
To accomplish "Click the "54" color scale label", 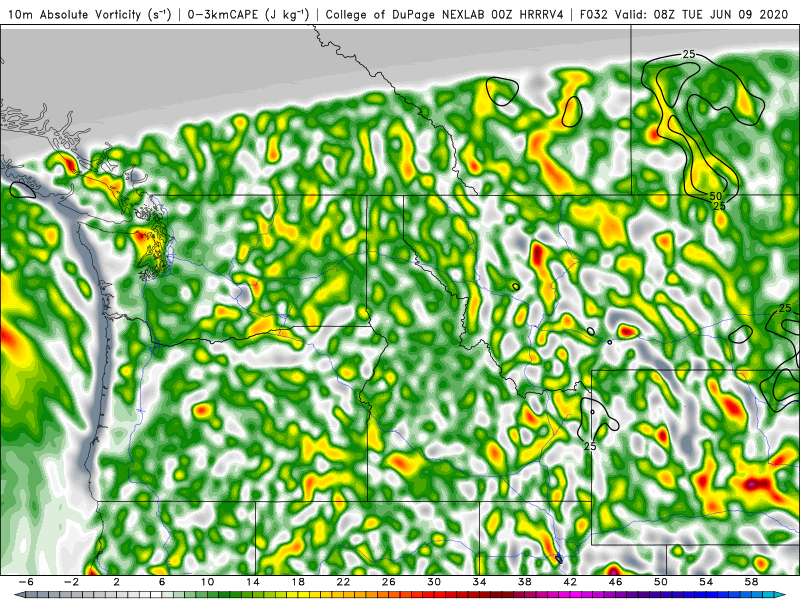I will 706,582.
